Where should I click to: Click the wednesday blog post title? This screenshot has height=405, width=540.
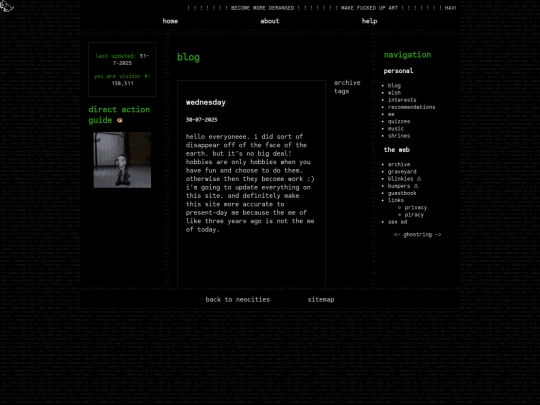click(206, 102)
